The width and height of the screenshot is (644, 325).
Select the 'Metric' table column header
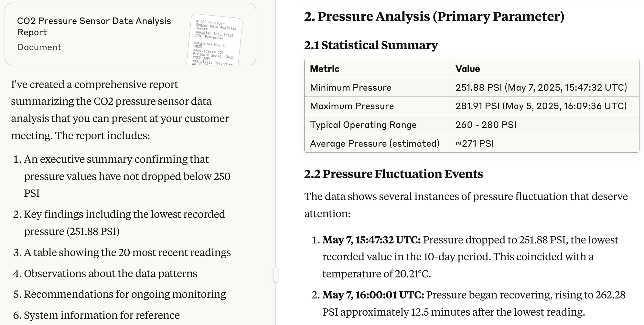(x=377, y=69)
